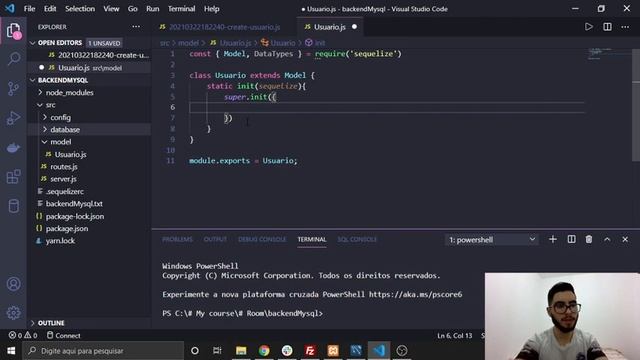Kill terminal with the trash icon
This screenshot has height=360, width=640.
coord(589,240)
